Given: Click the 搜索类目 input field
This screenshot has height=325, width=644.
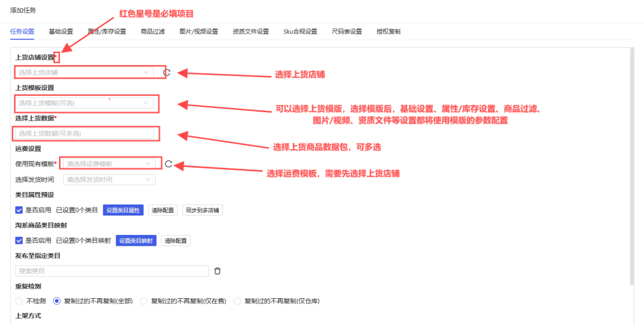Looking at the screenshot, I should pyautogui.click(x=112, y=271).
